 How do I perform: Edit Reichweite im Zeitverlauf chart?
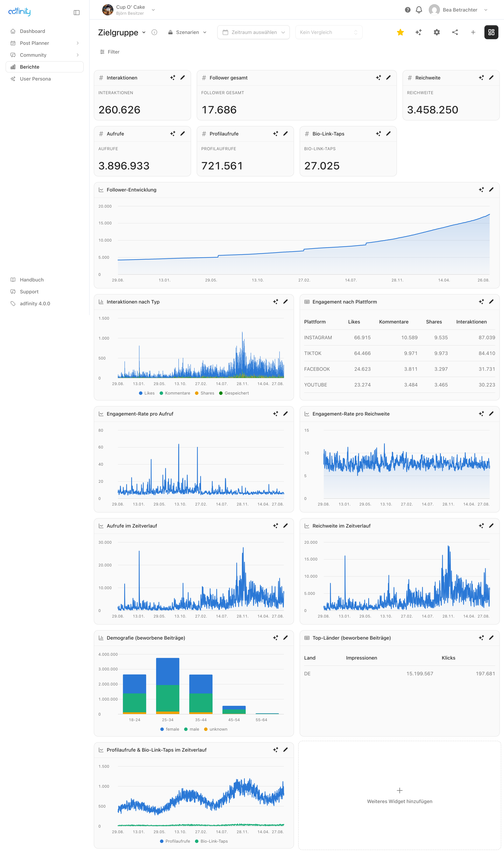tap(491, 525)
